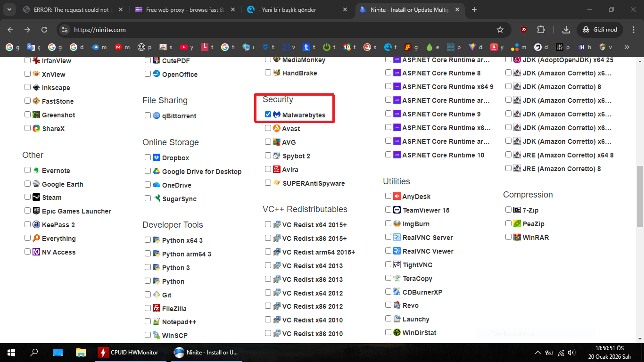This screenshot has width=644, height=362.
Task: Click the SUPERAntiSpyware label
Action: [x=314, y=183]
